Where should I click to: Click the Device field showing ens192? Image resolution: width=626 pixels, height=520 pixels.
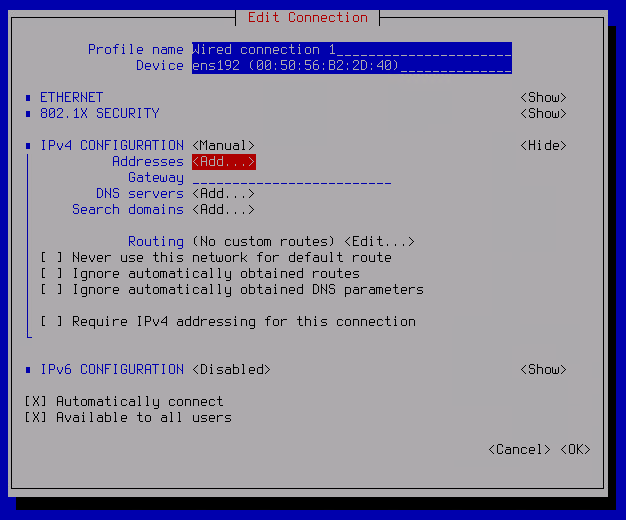click(x=352, y=66)
